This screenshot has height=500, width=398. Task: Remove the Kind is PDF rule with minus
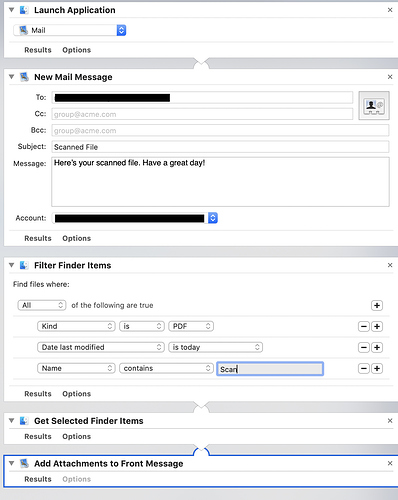coord(364,326)
